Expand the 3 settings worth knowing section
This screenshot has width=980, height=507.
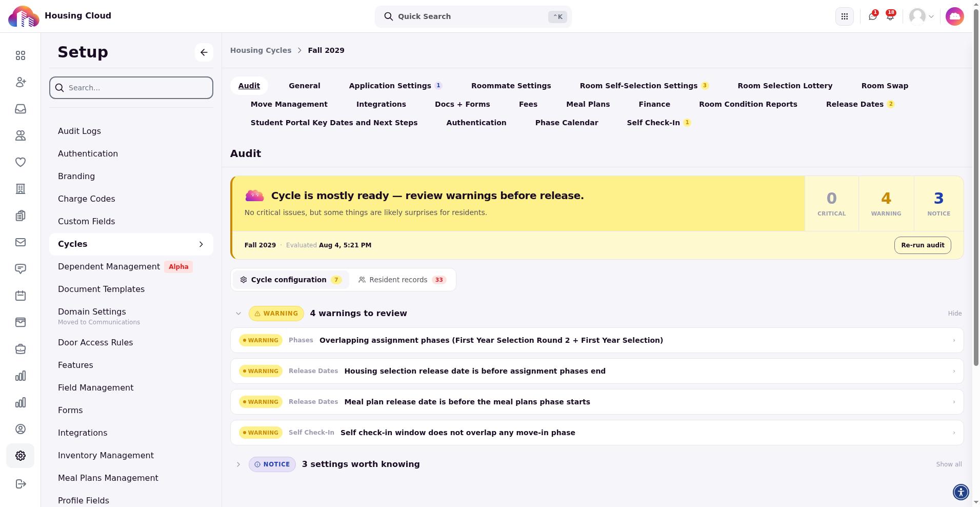[238, 464]
